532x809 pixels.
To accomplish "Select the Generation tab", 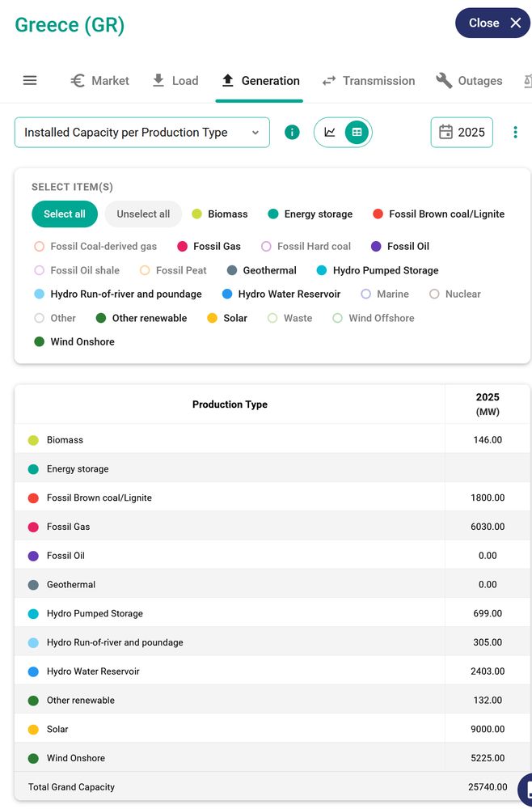I will 260,80.
